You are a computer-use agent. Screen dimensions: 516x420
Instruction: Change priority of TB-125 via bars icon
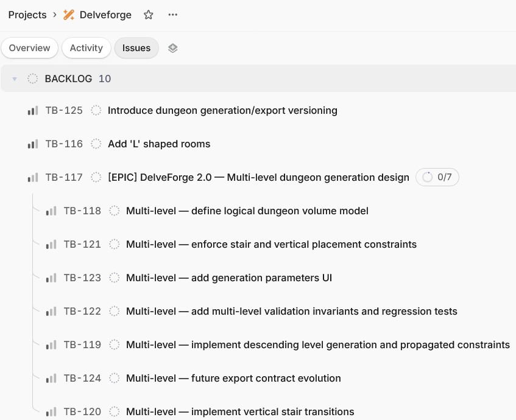[x=33, y=111]
